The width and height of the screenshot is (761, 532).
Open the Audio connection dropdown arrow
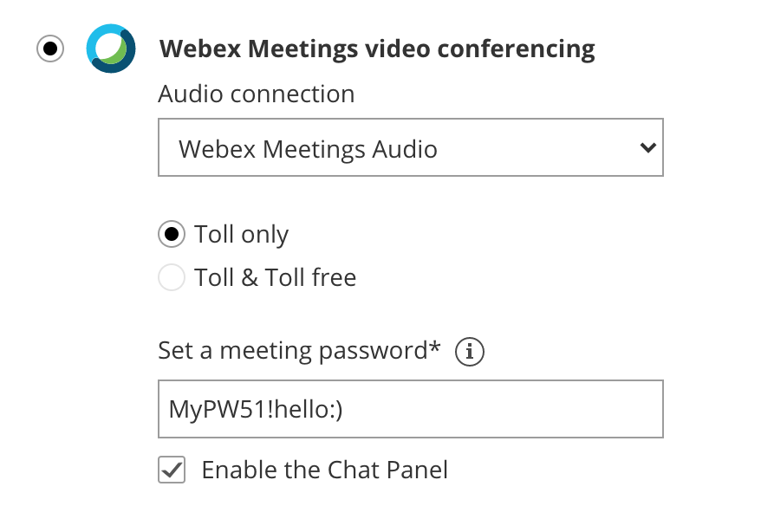[647, 148]
